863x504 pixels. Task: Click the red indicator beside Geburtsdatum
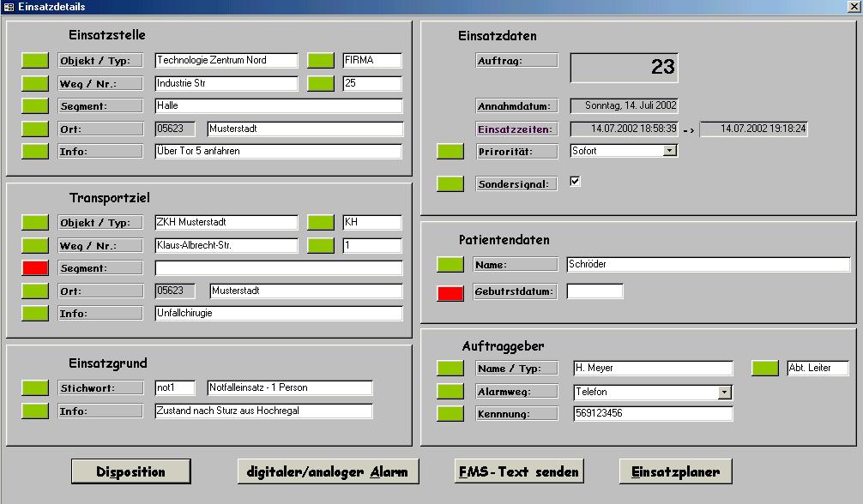[450, 292]
